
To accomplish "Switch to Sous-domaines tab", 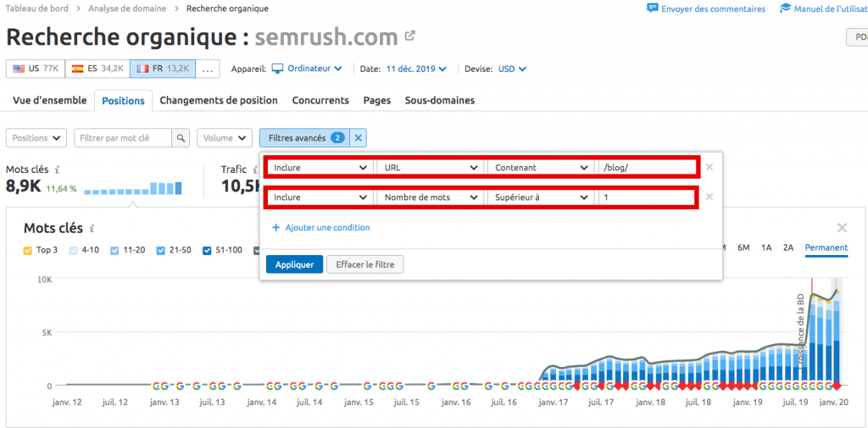I will point(440,100).
